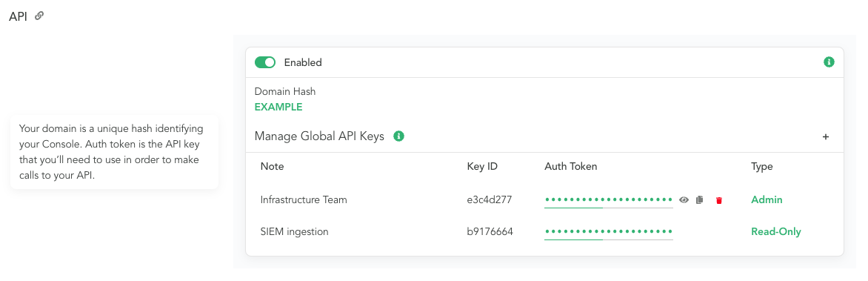868x281 pixels.
Task: Select the Infrastructure Team token field
Action: [608, 200]
